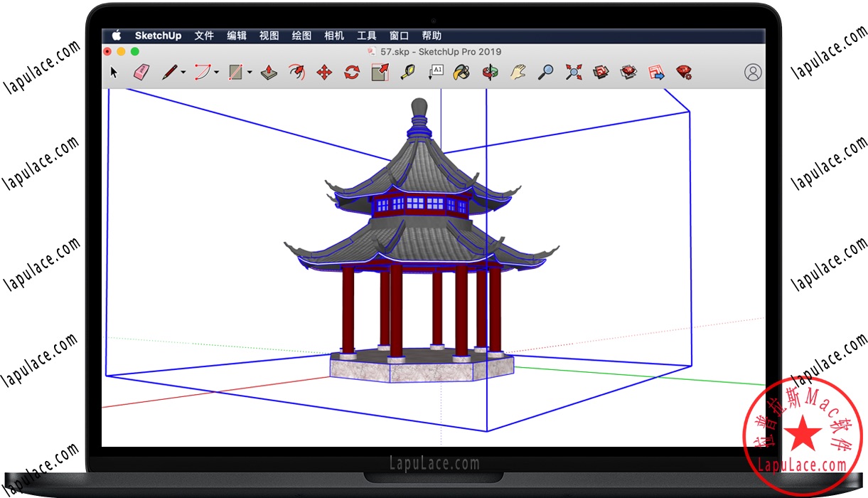Click the user account sign-in button
The image size is (868, 498).
[x=753, y=72]
